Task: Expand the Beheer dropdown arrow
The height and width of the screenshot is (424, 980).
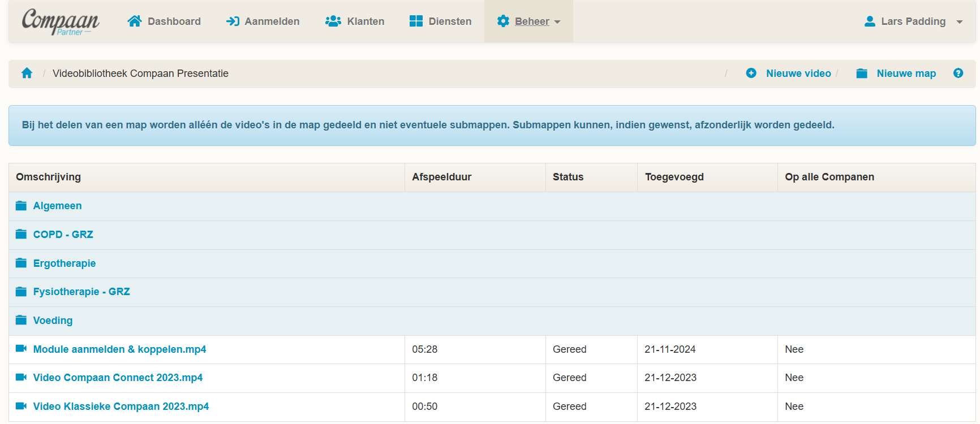Action: click(557, 22)
